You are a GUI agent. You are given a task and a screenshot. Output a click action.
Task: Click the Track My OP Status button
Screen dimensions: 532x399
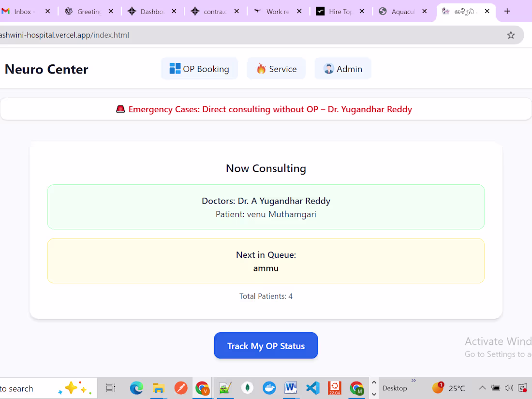coord(266,346)
